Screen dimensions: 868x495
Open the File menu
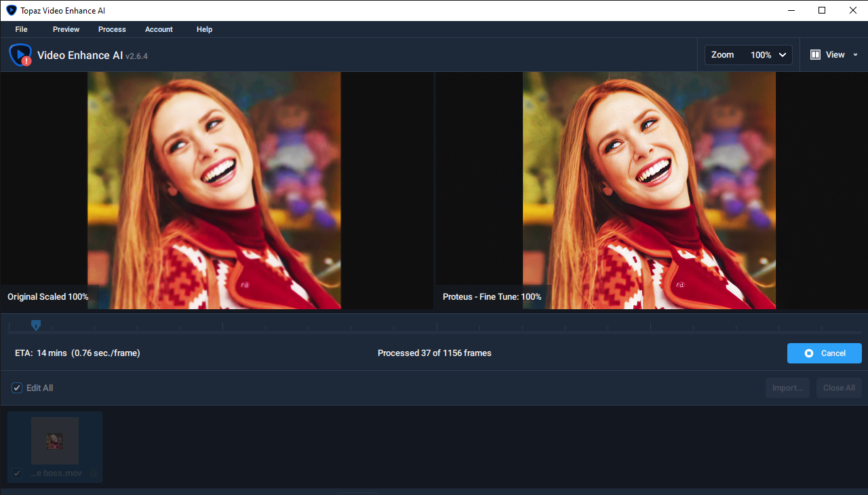pos(21,29)
